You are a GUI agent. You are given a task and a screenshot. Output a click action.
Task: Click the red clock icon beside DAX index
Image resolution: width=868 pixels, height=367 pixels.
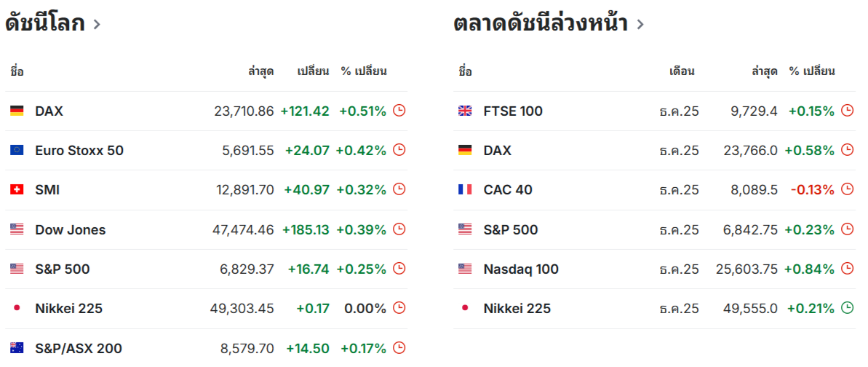tap(399, 111)
